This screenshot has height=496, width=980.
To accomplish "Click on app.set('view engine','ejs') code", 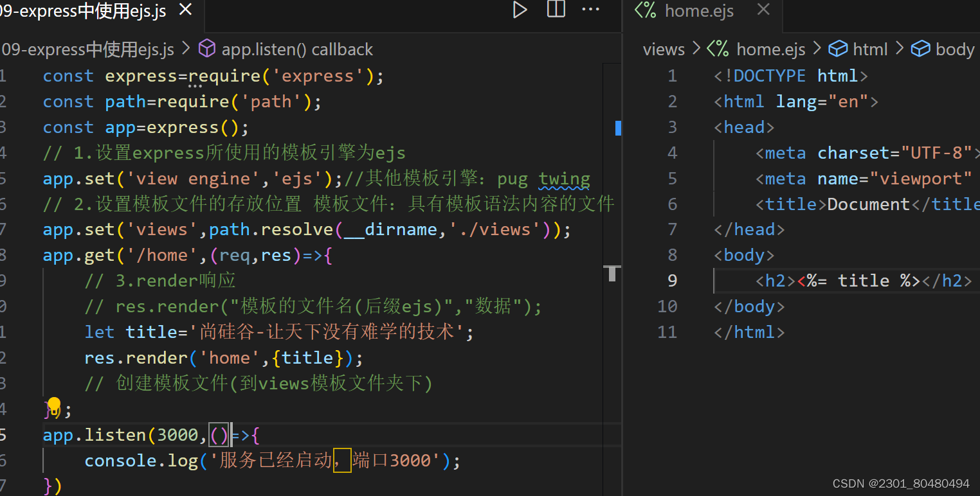I will tap(193, 179).
